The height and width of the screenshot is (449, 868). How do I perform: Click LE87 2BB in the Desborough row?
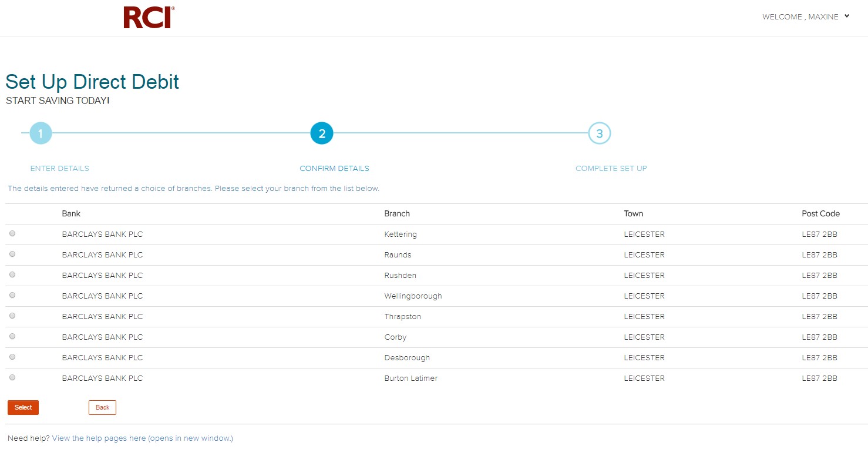click(819, 358)
